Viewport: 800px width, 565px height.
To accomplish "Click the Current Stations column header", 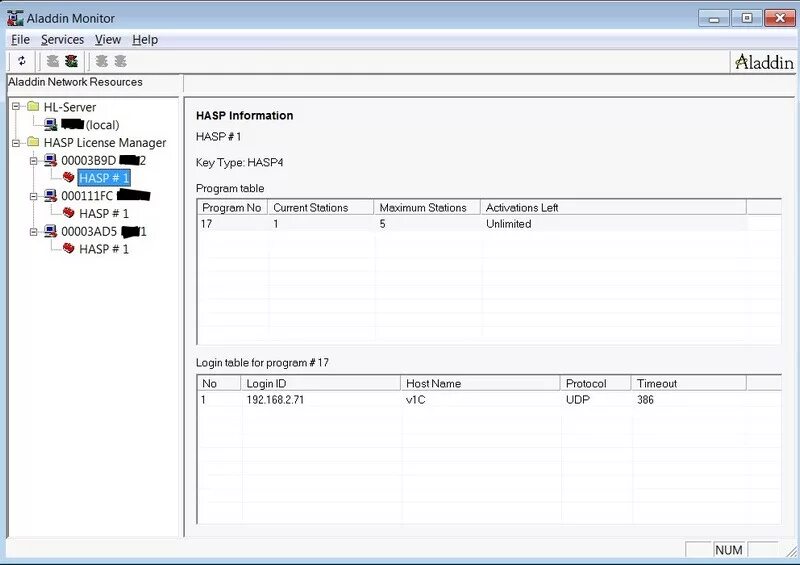I will point(320,208).
